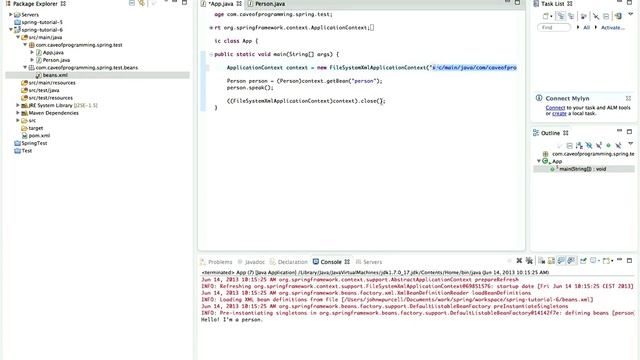This screenshot has height=360, width=640.
Task: Expand Maven Dependencies node
Action: [x=18, y=113]
